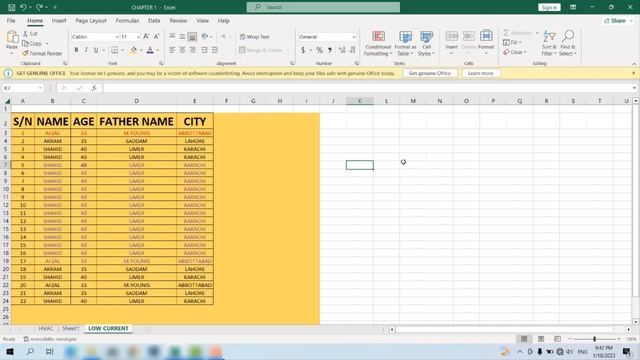Open the Windows Start menu
The width and height of the screenshot is (640, 360).
(10, 351)
